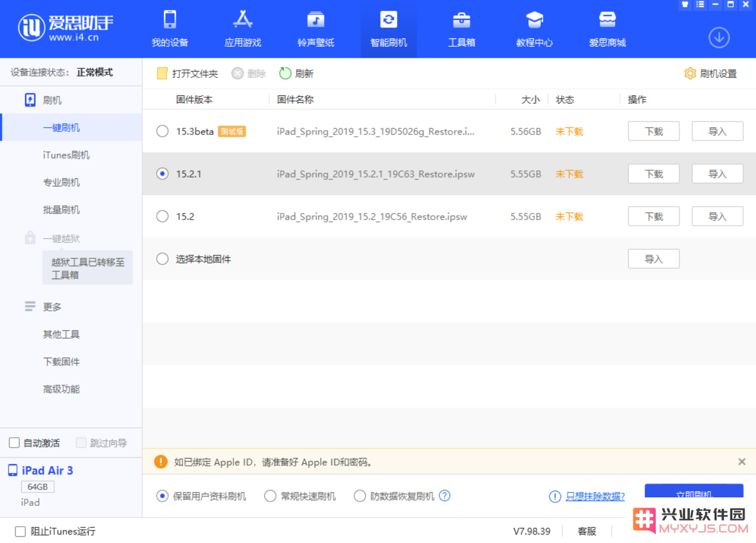This screenshot has width=756, height=543.
Task: Click the 固件名称 column header
Action: (x=295, y=100)
